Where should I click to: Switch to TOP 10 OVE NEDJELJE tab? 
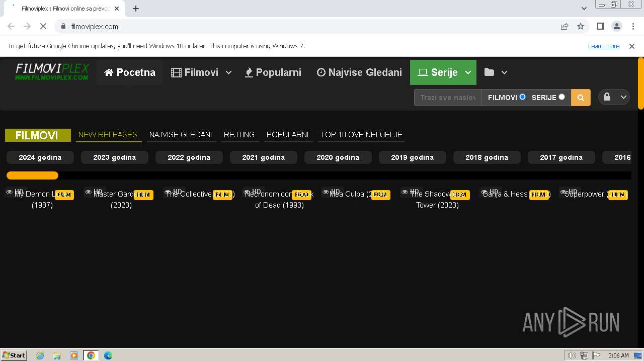pos(361,135)
